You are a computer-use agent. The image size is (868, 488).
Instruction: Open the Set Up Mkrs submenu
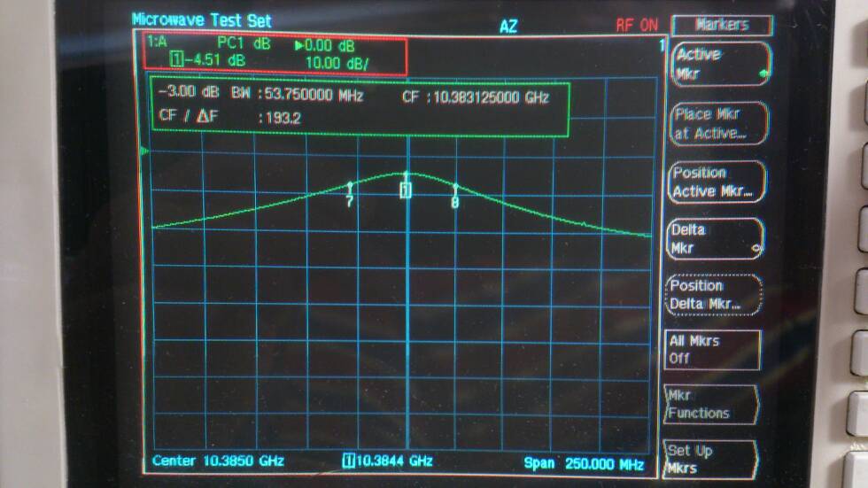click(x=709, y=459)
